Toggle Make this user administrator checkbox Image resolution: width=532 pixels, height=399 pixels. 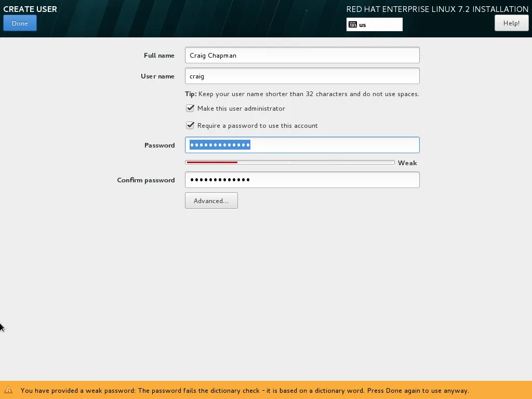(x=190, y=108)
